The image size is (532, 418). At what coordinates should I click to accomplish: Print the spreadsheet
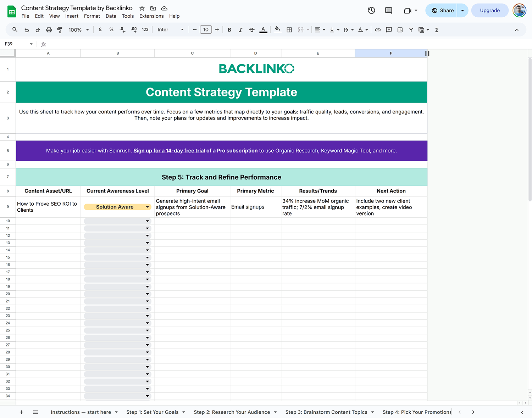pos(49,30)
